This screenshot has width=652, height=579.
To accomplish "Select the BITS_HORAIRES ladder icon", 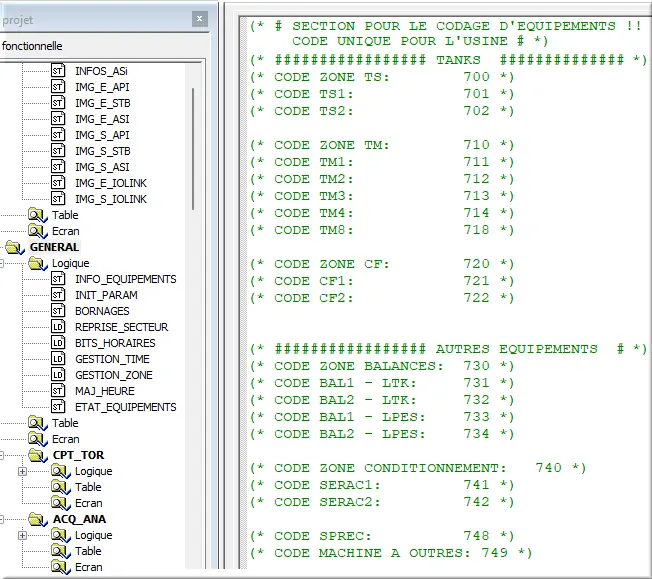I will [58, 343].
